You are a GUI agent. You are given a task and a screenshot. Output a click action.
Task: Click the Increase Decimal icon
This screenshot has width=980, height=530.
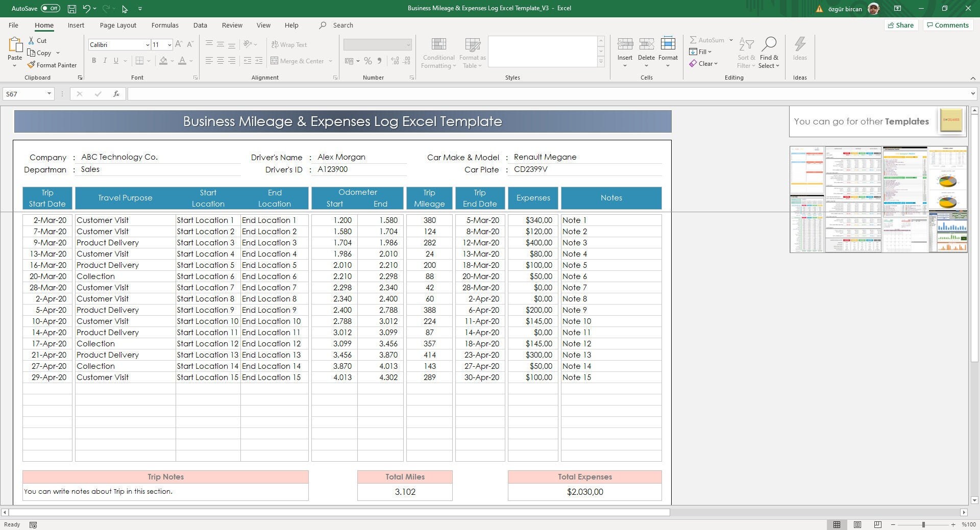coord(395,61)
